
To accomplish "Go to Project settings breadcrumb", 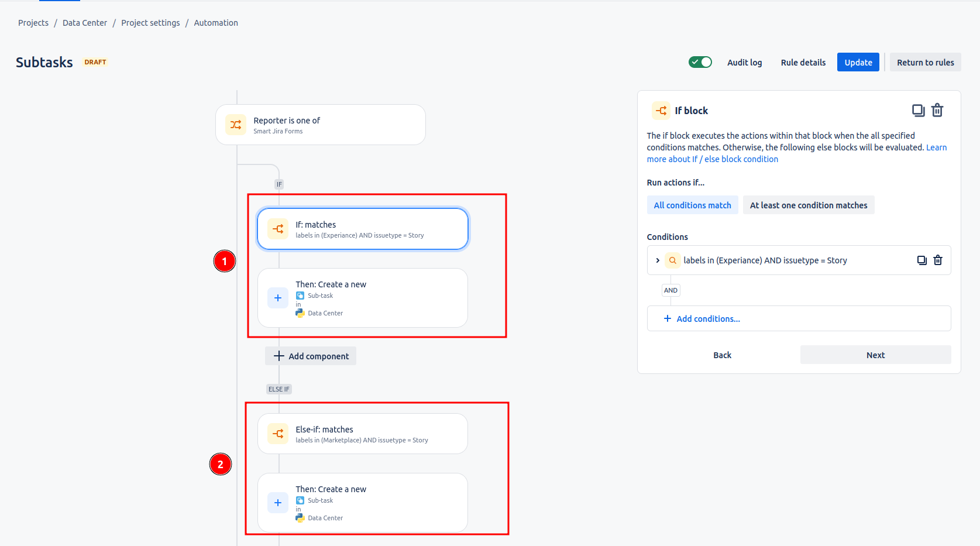I will [150, 23].
